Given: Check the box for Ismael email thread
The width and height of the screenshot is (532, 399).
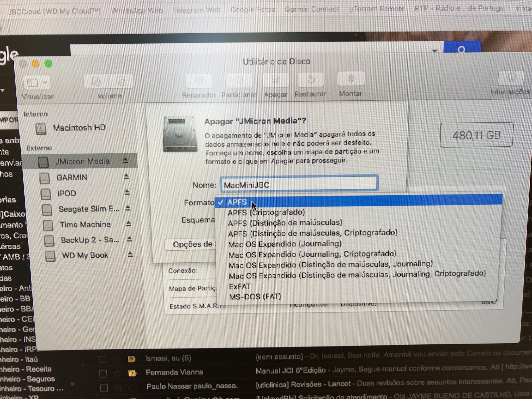Looking at the screenshot, I should pos(102,359).
